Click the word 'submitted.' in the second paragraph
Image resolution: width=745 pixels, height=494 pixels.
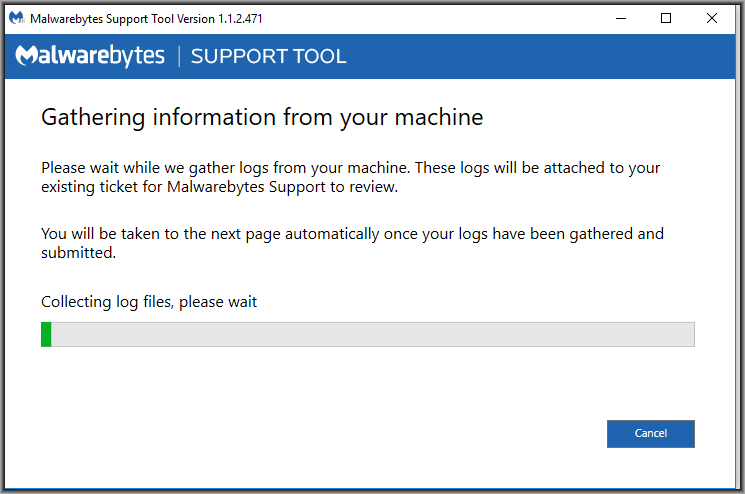78,253
